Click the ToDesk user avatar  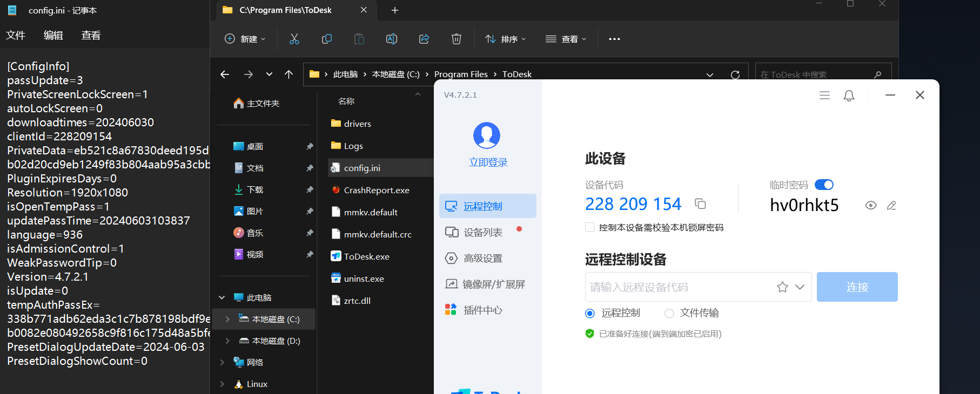pyautogui.click(x=487, y=135)
